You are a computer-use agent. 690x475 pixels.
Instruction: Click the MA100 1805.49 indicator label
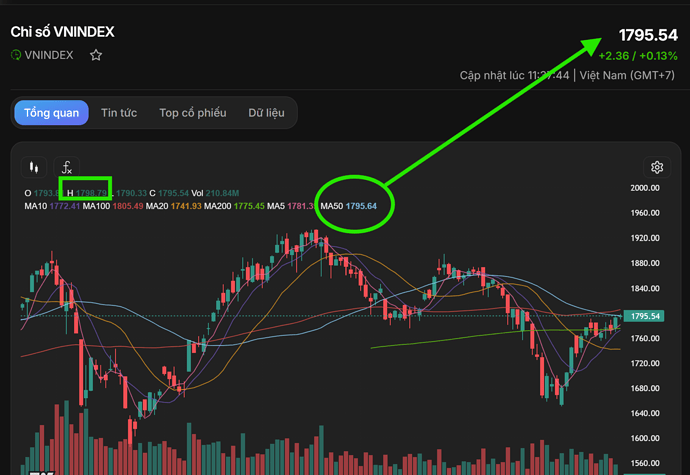click(113, 206)
